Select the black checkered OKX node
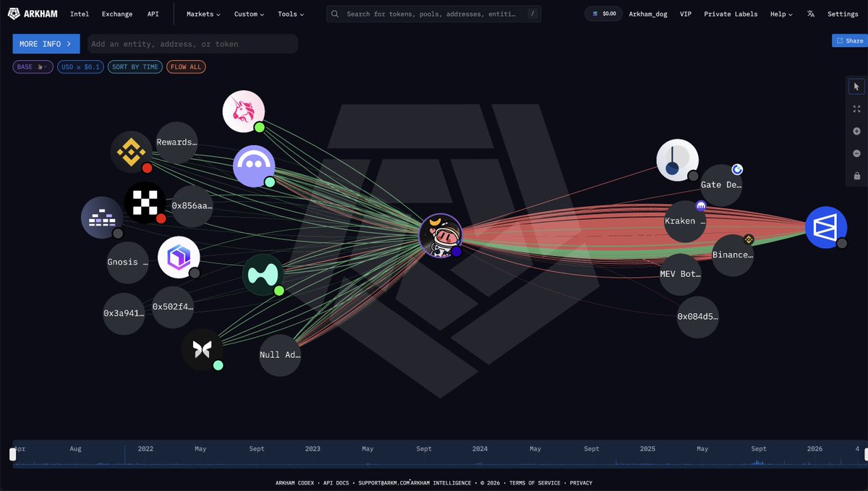868x491 pixels. click(145, 202)
